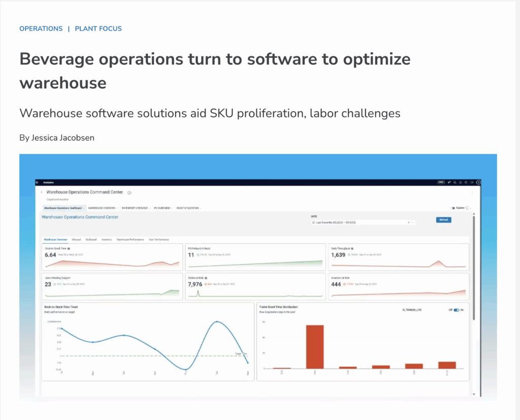Select the User Performance tab
Image resolution: width=520 pixels, height=420 pixels.
[159, 240]
